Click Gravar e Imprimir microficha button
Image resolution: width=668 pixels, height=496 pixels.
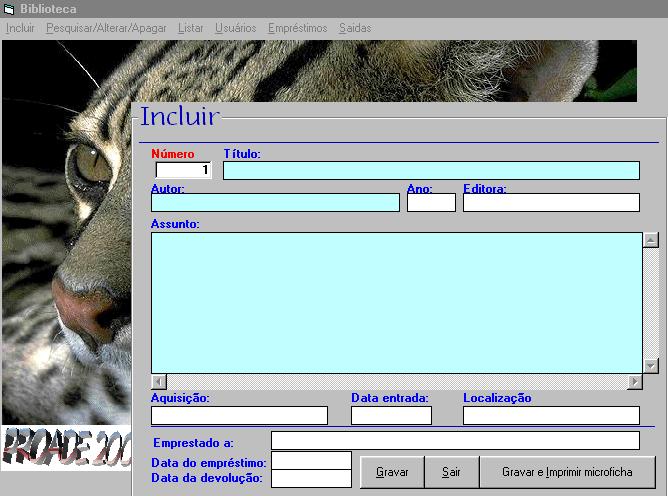[567, 471]
